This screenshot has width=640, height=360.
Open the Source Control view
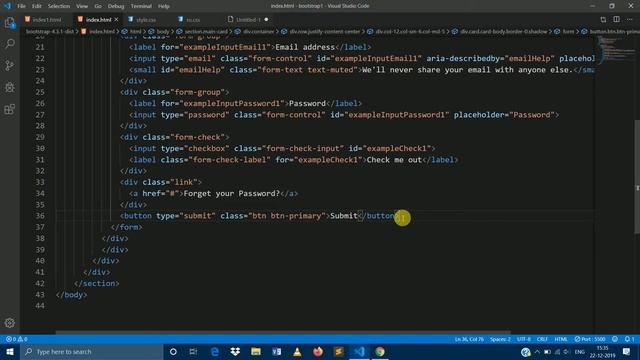pyautogui.click(x=10, y=65)
